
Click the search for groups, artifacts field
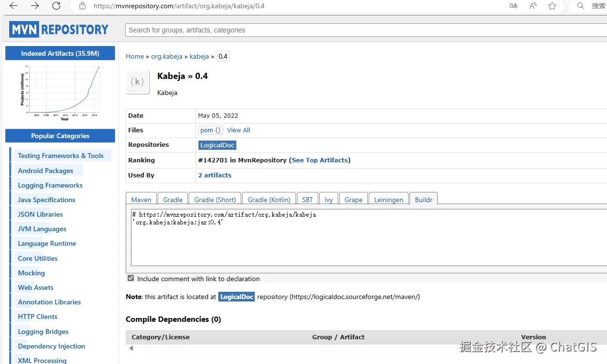[366, 30]
